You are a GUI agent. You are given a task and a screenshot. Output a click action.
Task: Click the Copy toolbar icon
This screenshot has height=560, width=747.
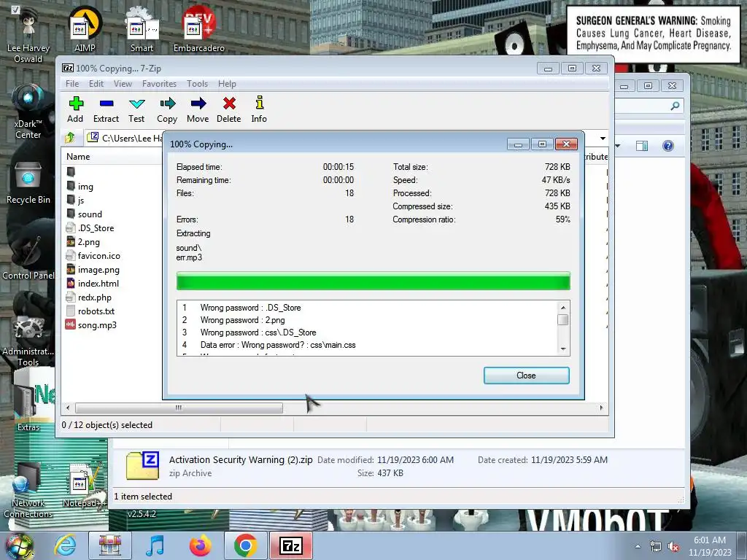pyautogui.click(x=167, y=109)
